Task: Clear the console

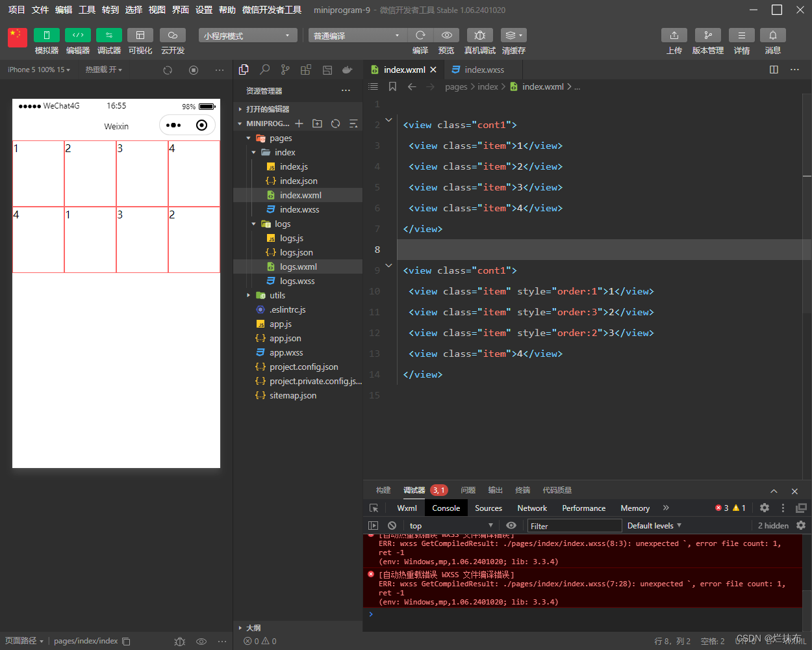Action: pyautogui.click(x=392, y=526)
